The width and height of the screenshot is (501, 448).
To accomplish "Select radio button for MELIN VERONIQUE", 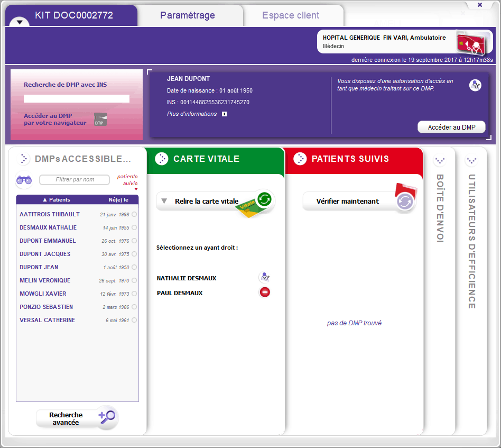I will pyautogui.click(x=134, y=280).
